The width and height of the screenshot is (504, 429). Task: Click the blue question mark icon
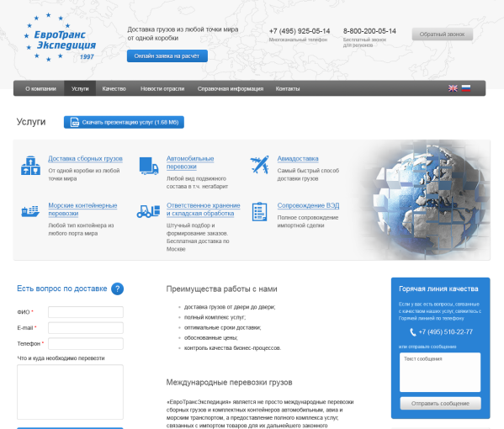click(x=117, y=289)
